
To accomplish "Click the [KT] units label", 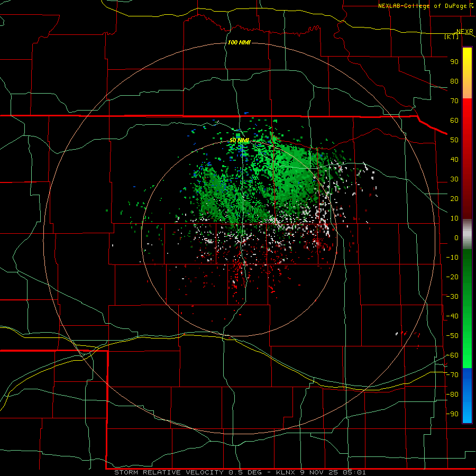I will (452, 36).
